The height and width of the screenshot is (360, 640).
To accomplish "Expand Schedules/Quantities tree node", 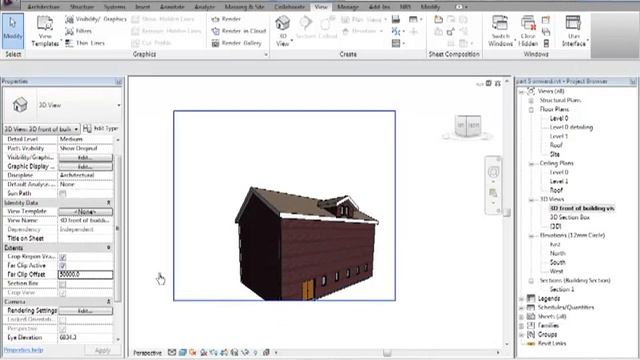I will [521, 308].
